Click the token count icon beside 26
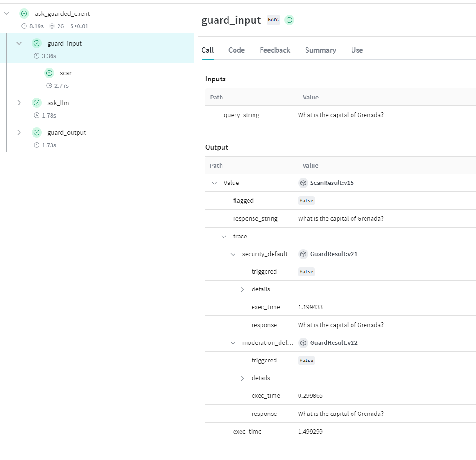 pyautogui.click(x=52, y=26)
